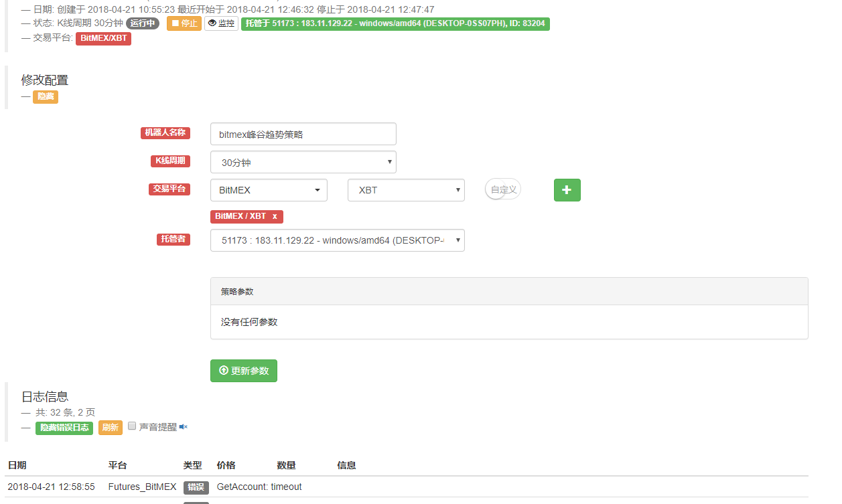This screenshot has height=504, width=842.
Task: Click the 策略参数 panel header
Action: coord(509,291)
